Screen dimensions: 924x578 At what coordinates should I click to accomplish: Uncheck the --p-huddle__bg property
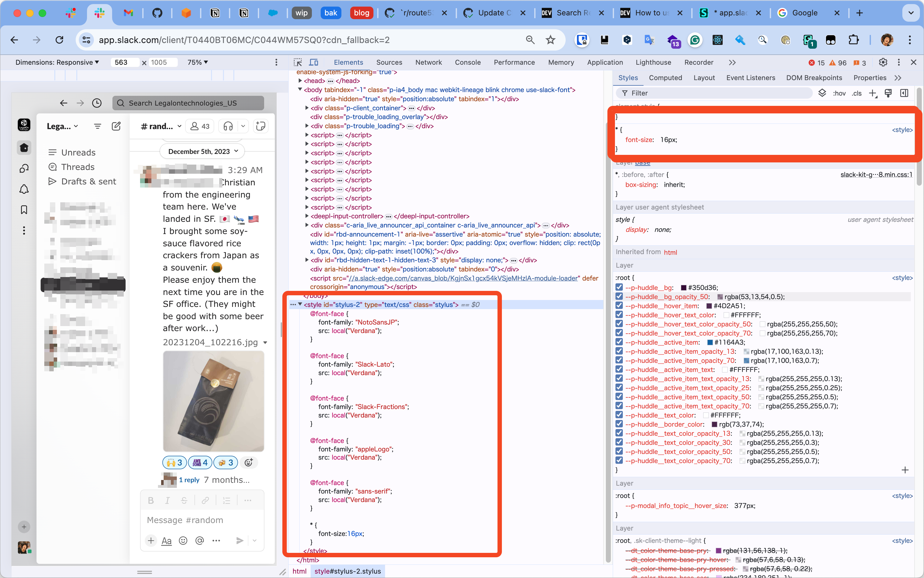pyautogui.click(x=619, y=287)
